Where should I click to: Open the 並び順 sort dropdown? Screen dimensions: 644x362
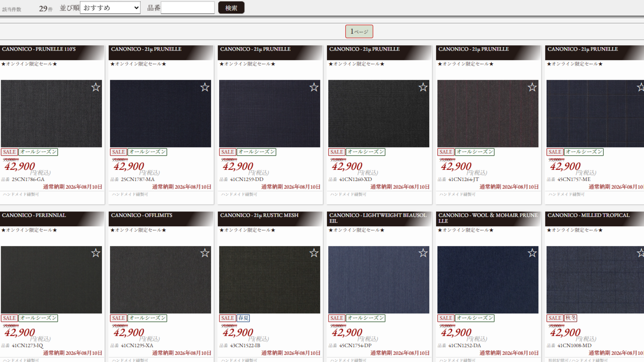click(110, 8)
